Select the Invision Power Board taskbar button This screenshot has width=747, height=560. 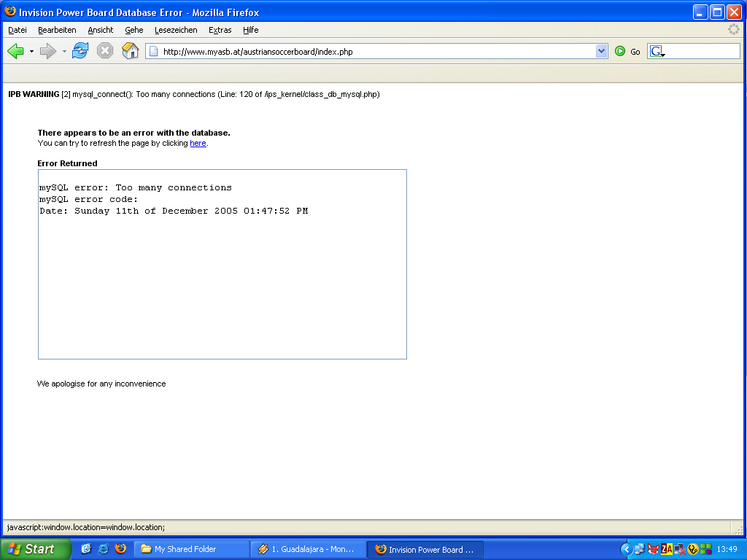425,550
